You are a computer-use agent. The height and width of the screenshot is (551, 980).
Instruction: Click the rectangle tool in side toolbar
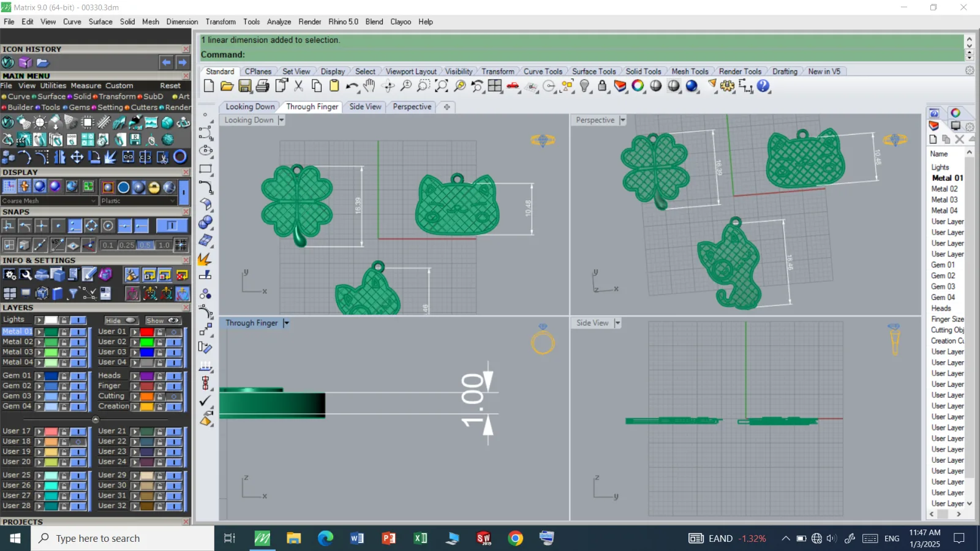pos(206,169)
